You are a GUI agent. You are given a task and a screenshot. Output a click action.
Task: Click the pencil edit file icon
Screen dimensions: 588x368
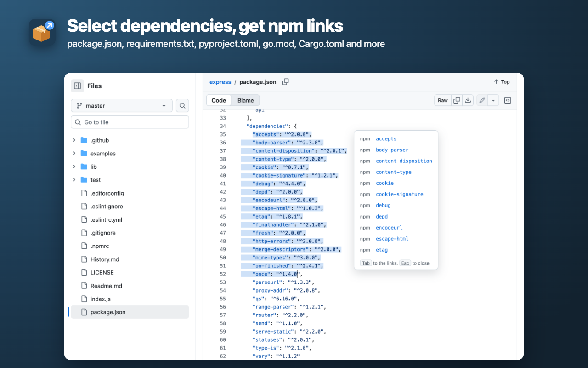coord(482,100)
